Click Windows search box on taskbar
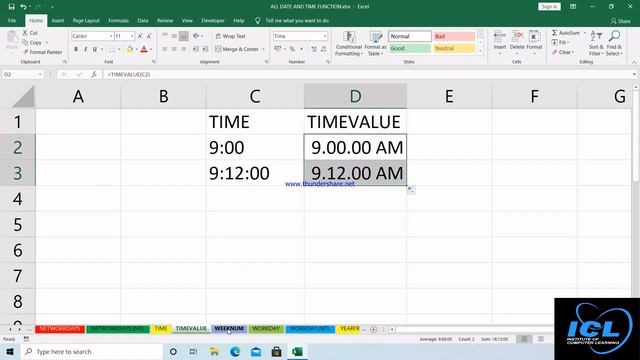The width and height of the screenshot is (640, 360). coord(92,351)
